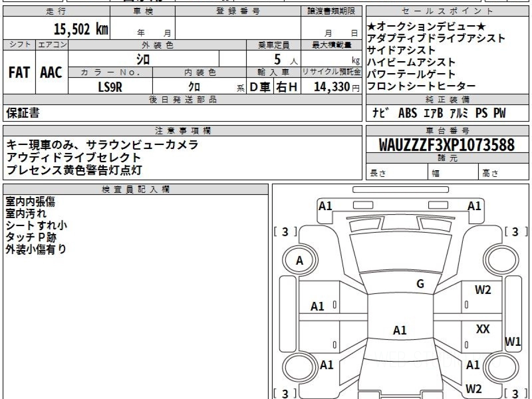The height and width of the screenshot is (399, 532).
Task: Click the A1 mark on the roof
Action: point(400,330)
